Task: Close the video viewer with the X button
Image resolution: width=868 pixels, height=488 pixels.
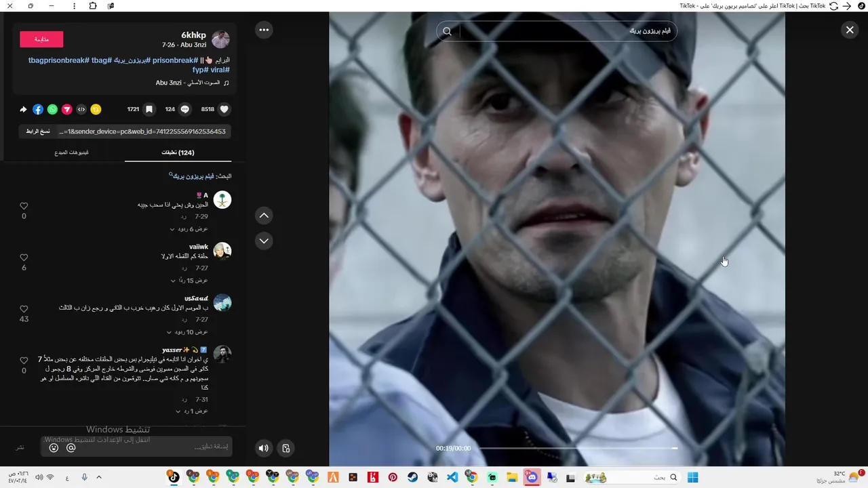Action: coord(850,30)
